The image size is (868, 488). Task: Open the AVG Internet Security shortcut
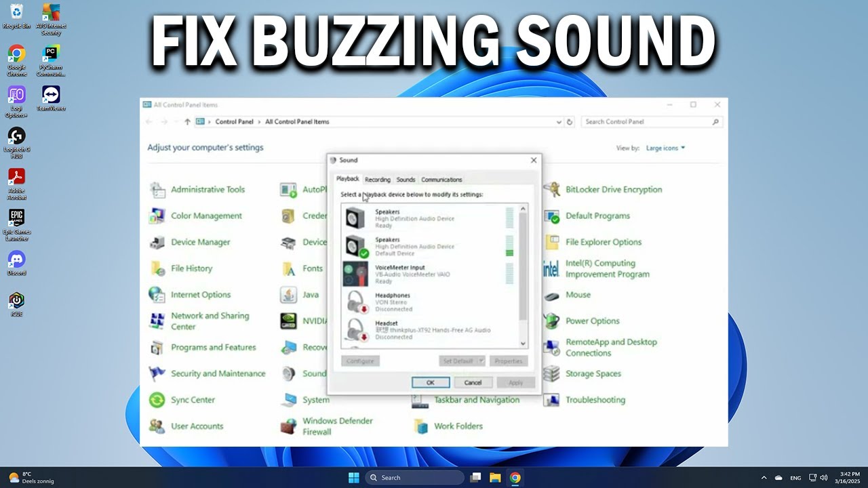click(x=51, y=19)
